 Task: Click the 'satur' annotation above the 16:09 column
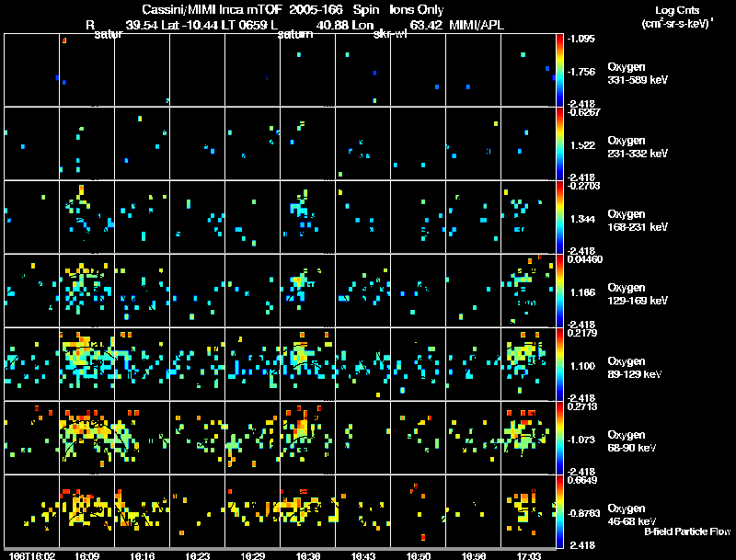tap(109, 34)
